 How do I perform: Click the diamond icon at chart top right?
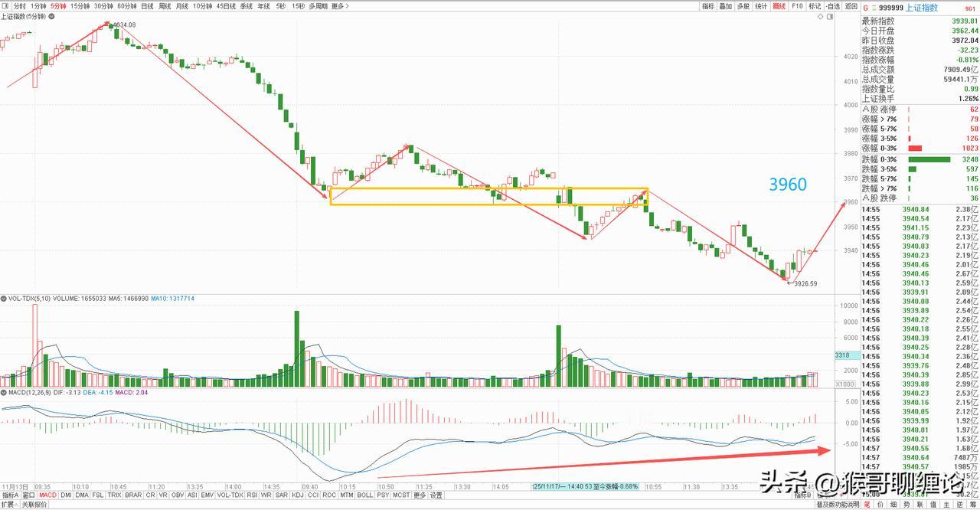click(821, 16)
